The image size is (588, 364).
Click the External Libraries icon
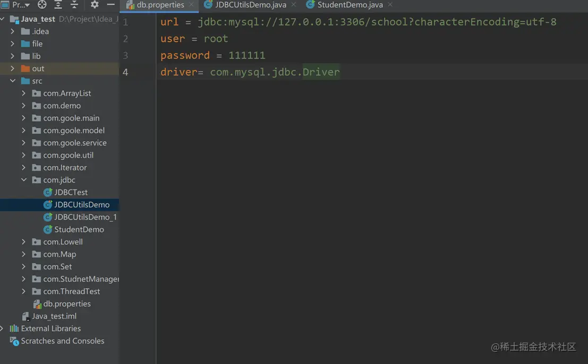(14, 328)
